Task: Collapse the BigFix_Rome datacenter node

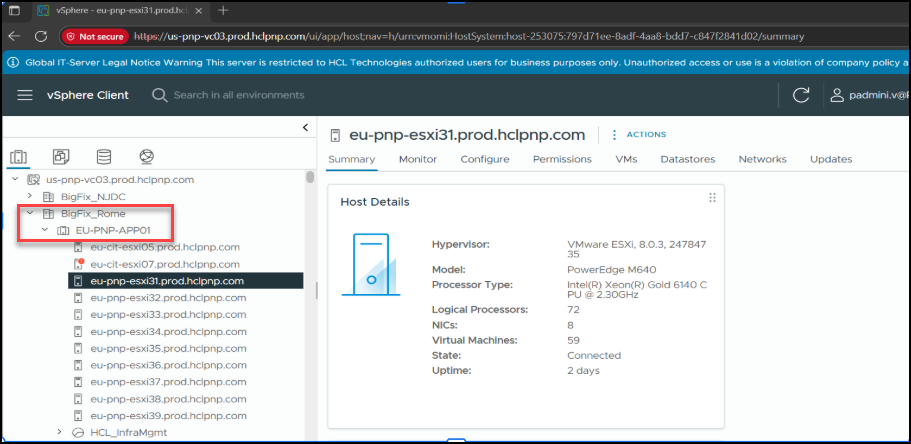Action: click(30, 213)
